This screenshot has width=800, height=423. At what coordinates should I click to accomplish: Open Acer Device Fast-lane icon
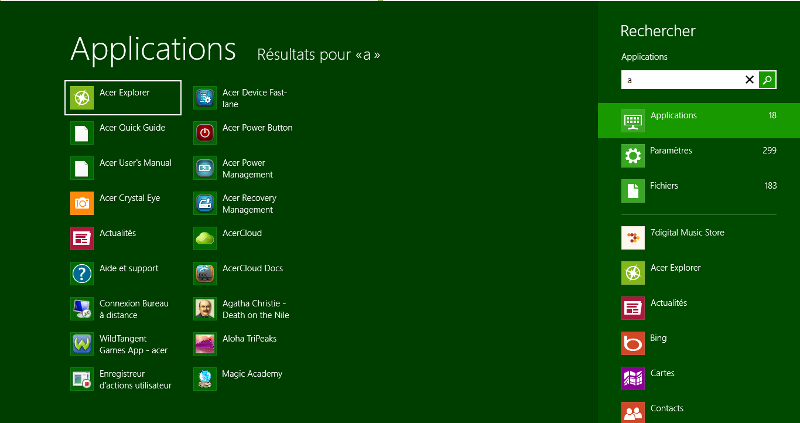click(x=205, y=97)
